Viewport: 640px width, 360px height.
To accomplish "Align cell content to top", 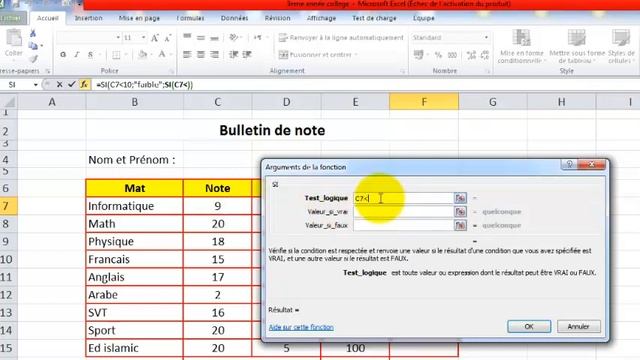I will [x=187, y=37].
